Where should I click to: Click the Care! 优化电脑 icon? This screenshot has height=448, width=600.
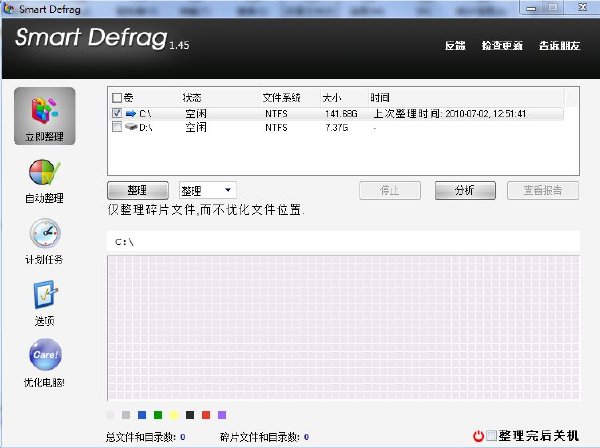click(45, 355)
